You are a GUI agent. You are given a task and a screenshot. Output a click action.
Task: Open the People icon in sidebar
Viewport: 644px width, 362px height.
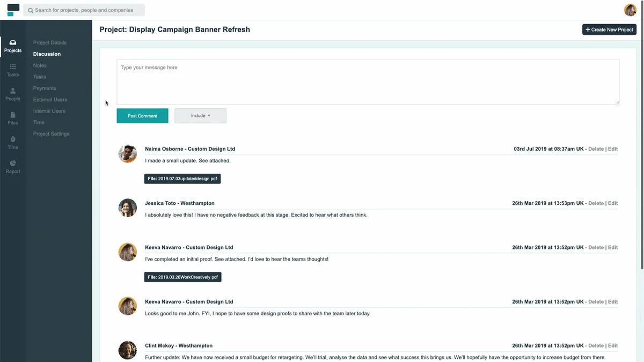[13, 91]
